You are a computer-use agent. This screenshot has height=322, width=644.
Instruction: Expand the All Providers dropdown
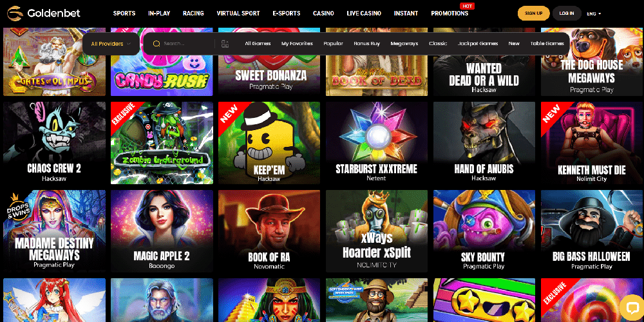tap(111, 44)
